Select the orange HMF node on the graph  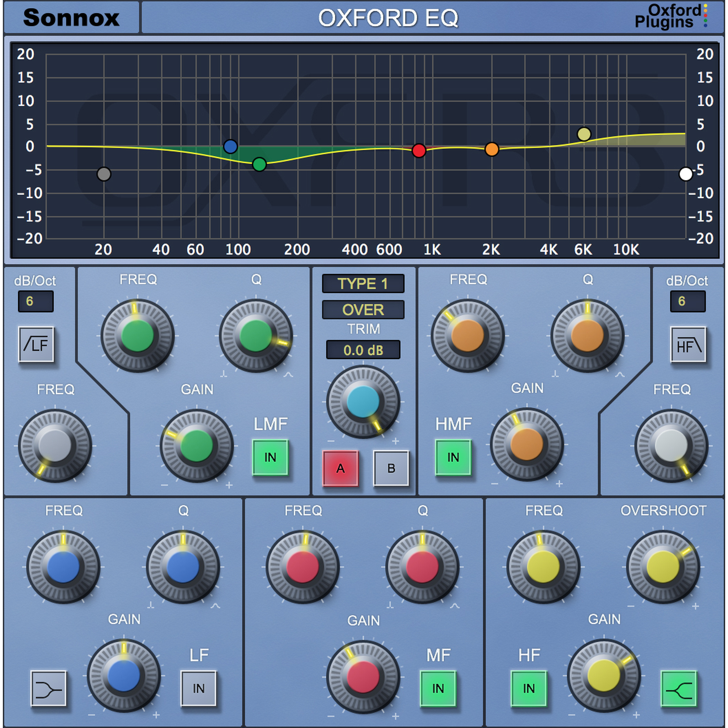(492, 150)
